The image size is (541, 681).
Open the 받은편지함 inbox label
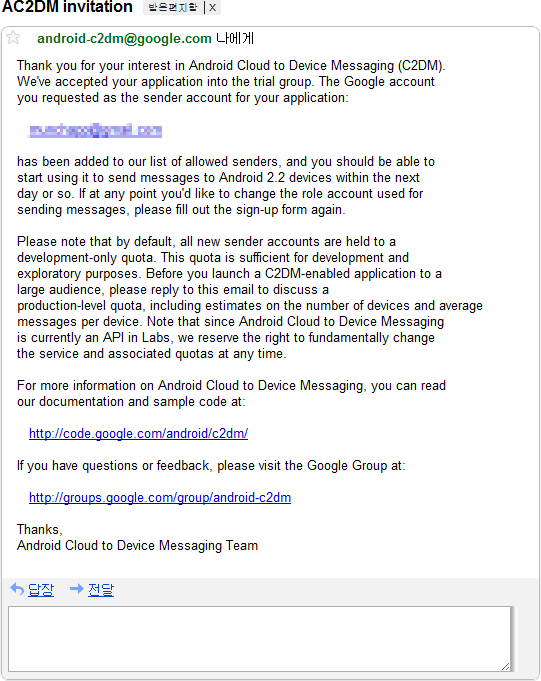coord(173,7)
